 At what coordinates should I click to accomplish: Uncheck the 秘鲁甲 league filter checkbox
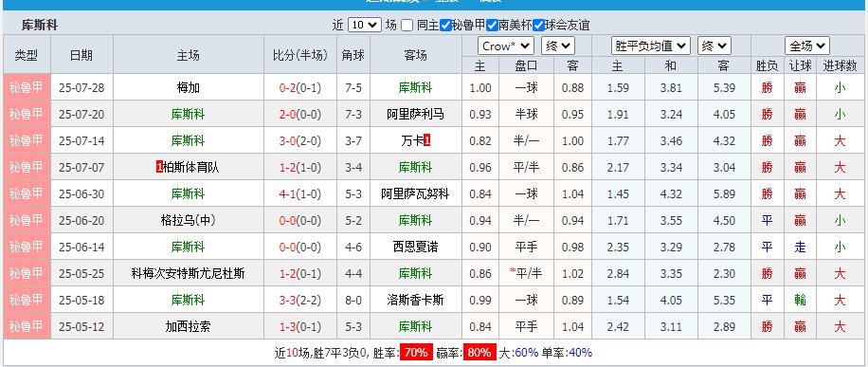coord(445,25)
